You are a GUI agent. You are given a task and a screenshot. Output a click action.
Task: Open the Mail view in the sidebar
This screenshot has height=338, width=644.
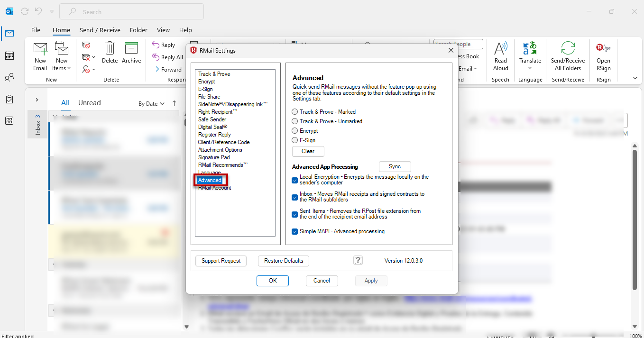pyautogui.click(x=9, y=33)
